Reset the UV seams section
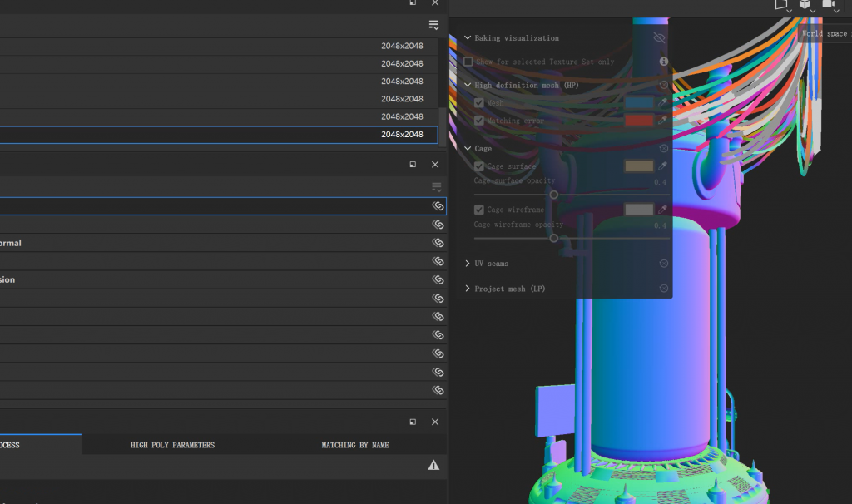Viewport: 852px width, 504px height. (664, 264)
